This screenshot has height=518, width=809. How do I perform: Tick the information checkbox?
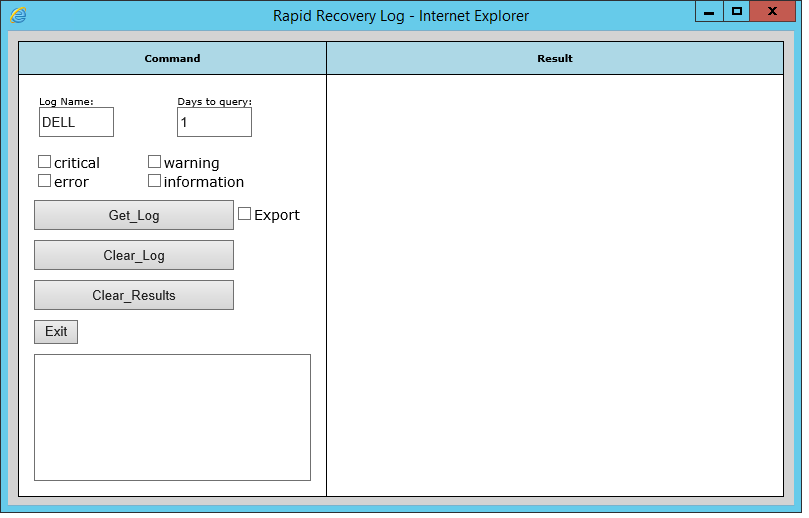pyautogui.click(x=154, y=181)
